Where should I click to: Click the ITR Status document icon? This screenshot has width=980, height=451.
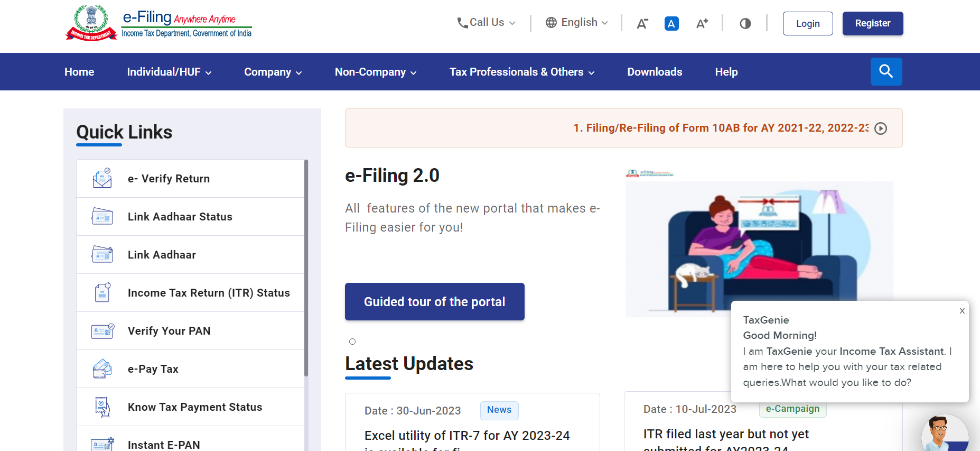[x=102, y=292]
